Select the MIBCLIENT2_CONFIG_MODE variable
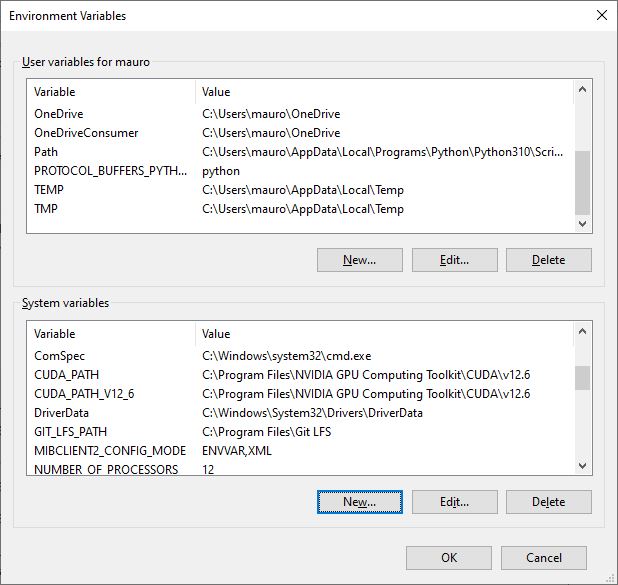 coord(300,451)
